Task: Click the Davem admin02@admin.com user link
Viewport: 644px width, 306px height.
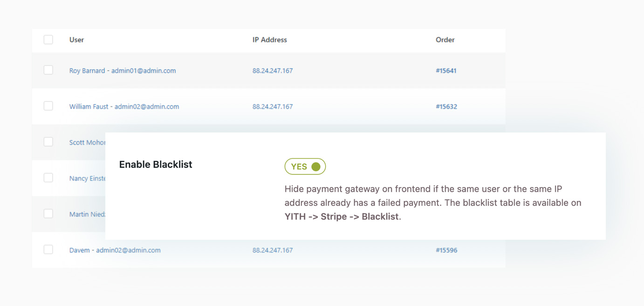Action: (x=115, y=250)
